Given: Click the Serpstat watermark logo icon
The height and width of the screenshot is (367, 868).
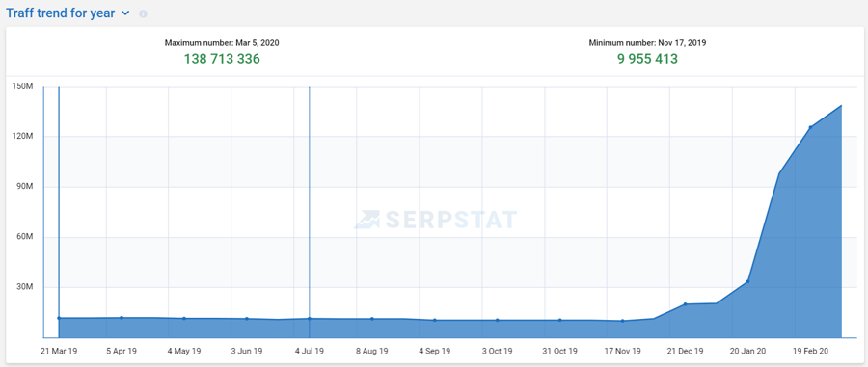Looking at the screenshot, I should (366, 220).
